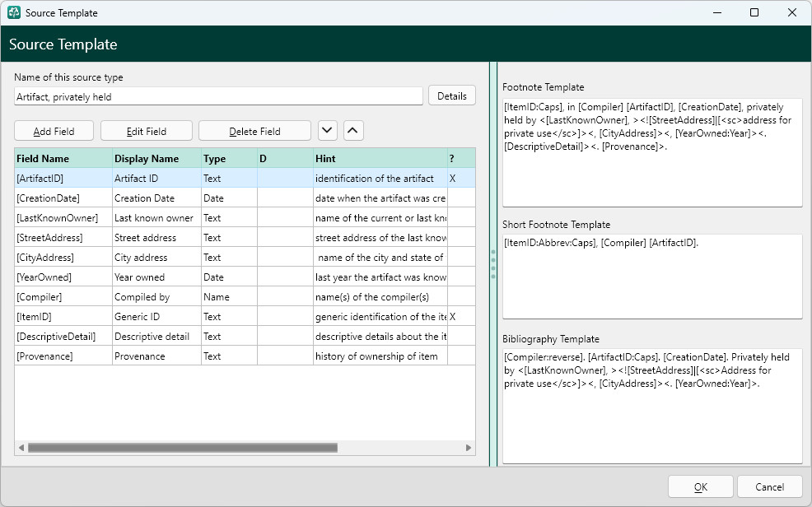The image size is (812, 507).
Task: Click the 'Descriptive detail' display name cell
Action: 157,337
